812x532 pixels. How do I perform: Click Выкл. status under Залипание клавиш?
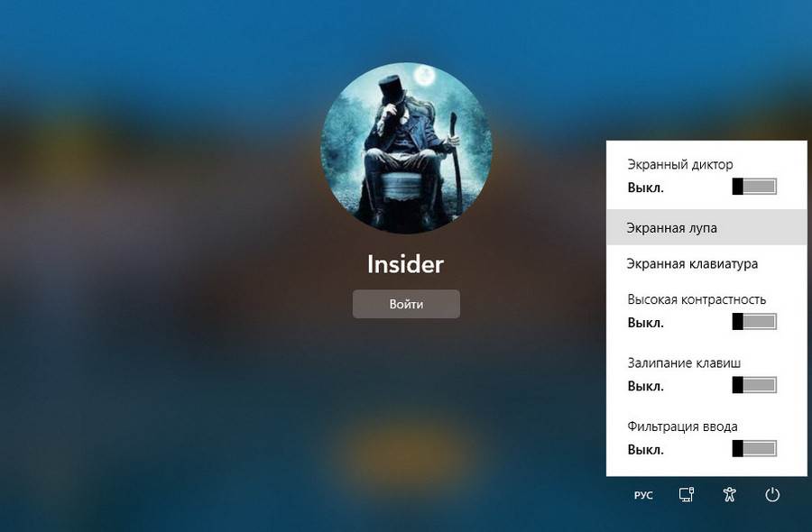[645, 387]
